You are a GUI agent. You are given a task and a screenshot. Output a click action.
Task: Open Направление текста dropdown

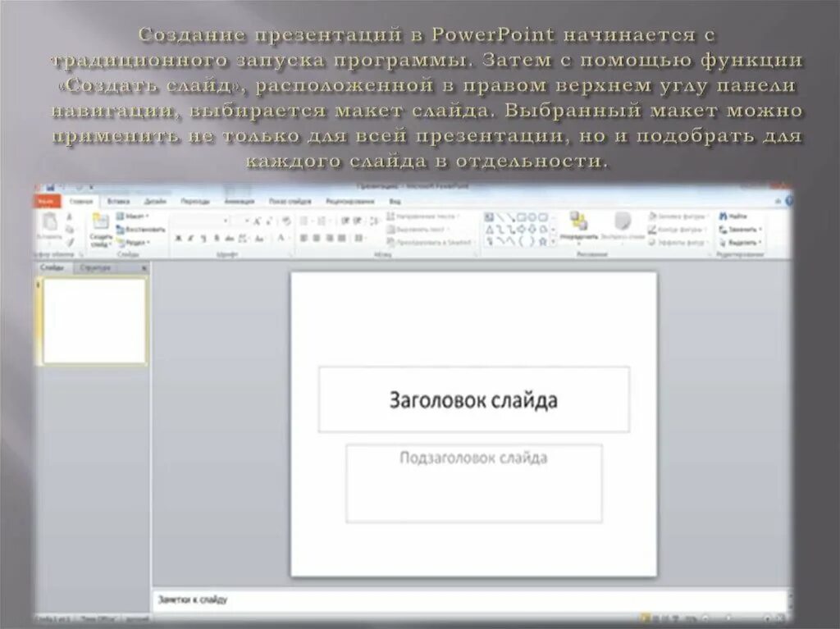(423, 217)
